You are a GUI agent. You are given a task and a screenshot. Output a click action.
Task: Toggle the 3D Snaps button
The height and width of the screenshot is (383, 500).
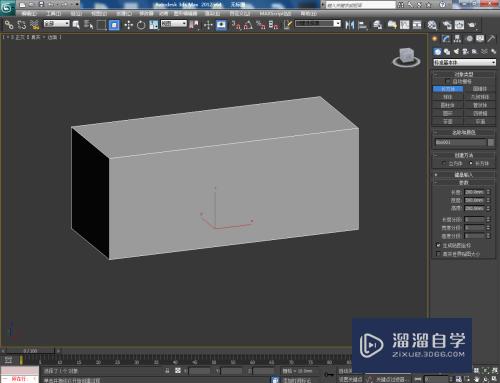(236, 25)
